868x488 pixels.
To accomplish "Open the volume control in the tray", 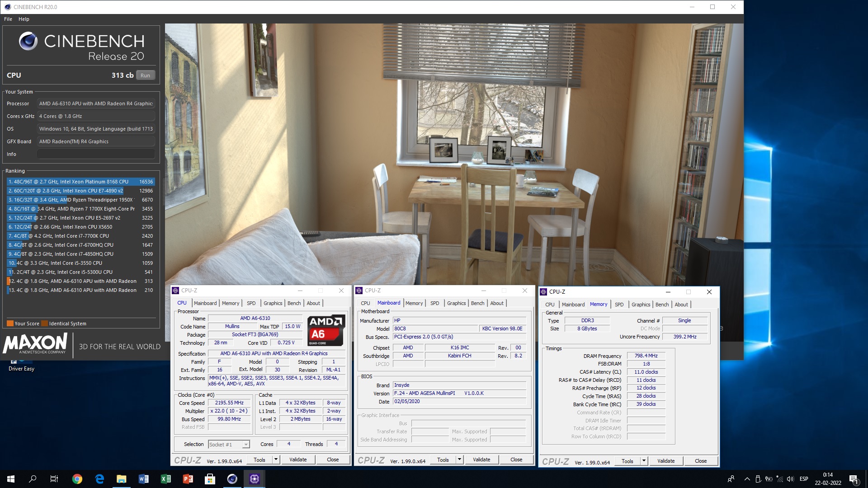I will coord(790,479).
